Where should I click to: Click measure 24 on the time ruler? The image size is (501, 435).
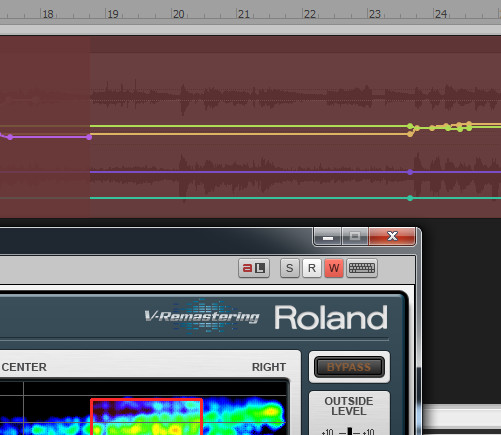441,14
